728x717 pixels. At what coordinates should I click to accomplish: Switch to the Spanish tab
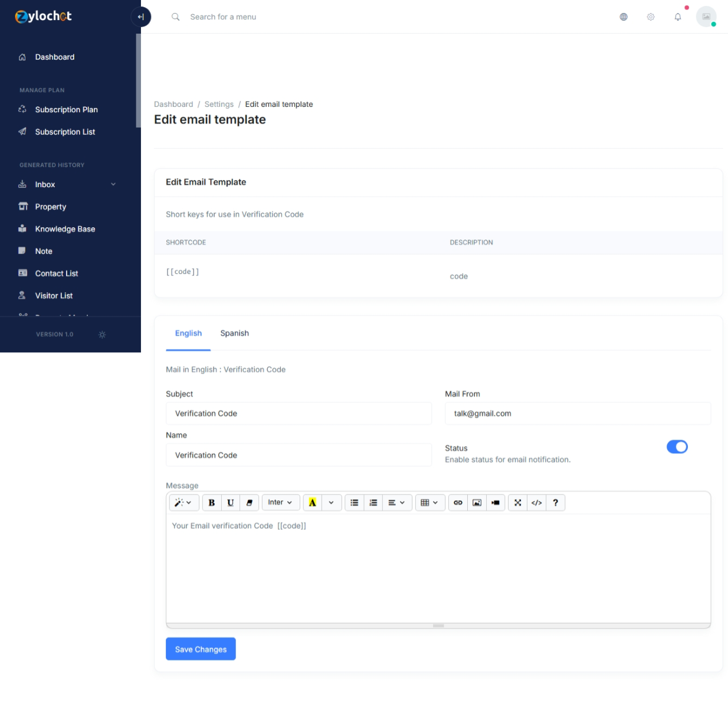point(234,333)
